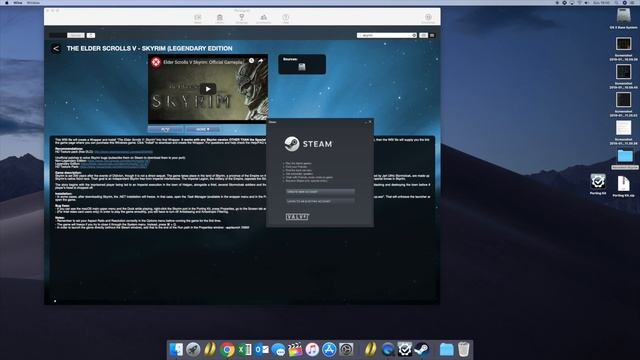Select OS X Base System disk on desktop
The height and width of the screenshot is (360, 640).
point(624,17)
